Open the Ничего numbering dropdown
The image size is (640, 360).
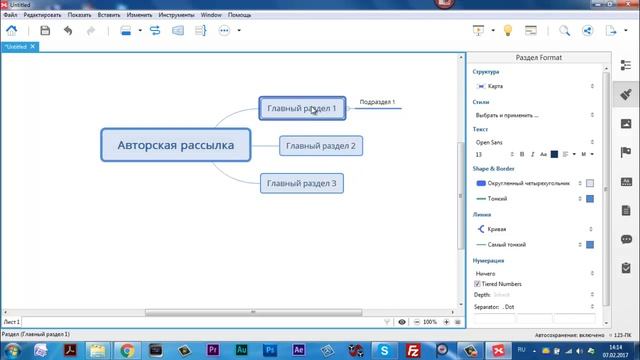pos(535,273)
